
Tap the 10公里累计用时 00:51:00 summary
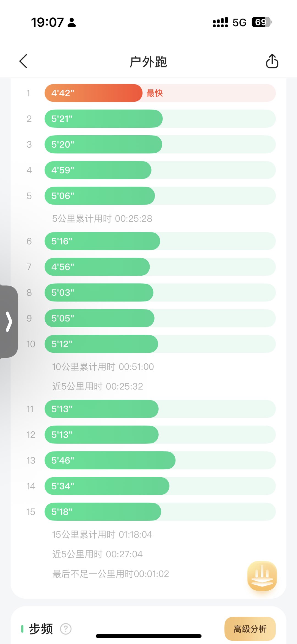[x=103, y=367]
